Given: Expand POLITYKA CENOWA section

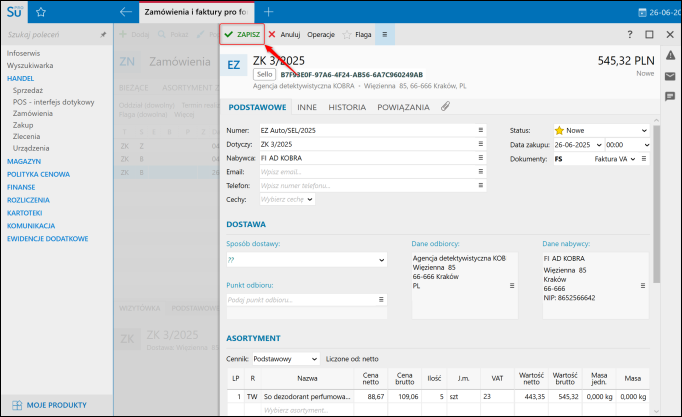Looking at the screenshot, I should coord(38,174).
